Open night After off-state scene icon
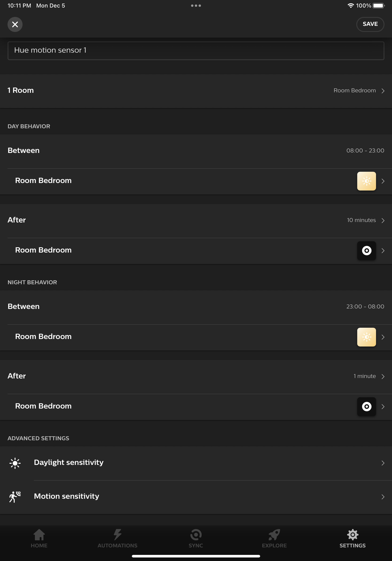The image size is (392, 561). click(366, 407)
